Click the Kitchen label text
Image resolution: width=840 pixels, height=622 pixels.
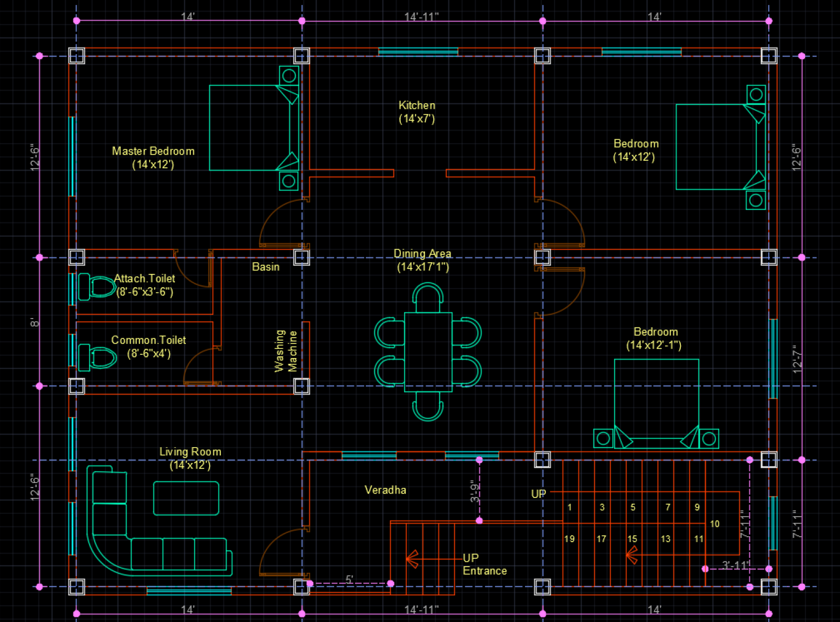point(417,105)
